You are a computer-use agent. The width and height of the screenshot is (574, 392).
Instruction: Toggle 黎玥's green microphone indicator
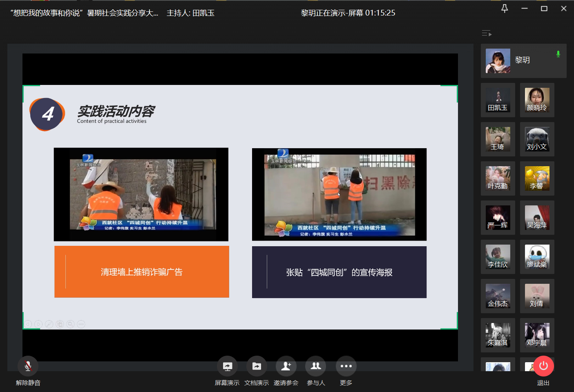[558, 54]
